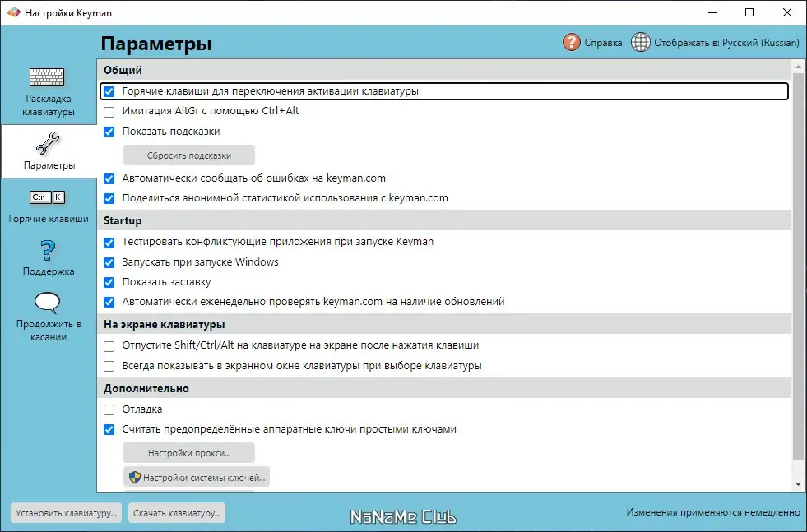The image size is (807, 532).
Task: Click the wrench icon for Параметры
Action: (49, 141)
